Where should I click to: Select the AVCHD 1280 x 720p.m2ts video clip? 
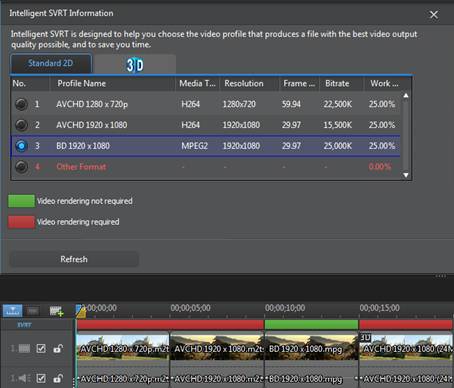(x=123, y=347)
